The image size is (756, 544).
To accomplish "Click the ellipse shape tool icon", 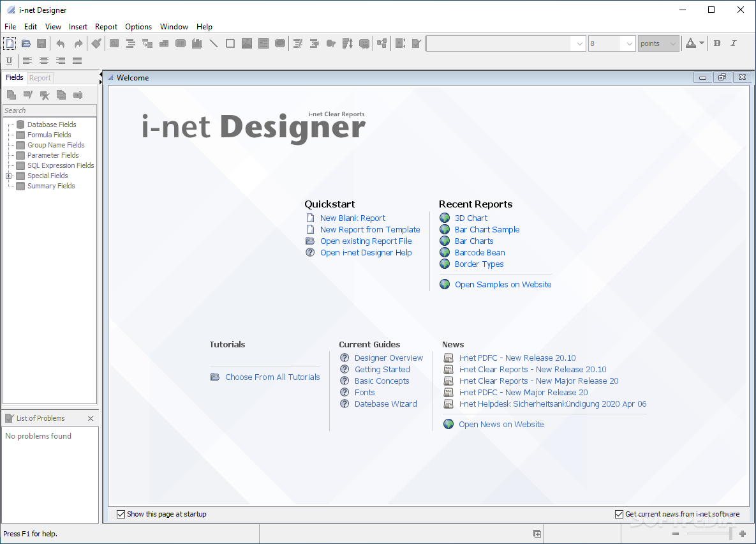I will click(x=279, y=43).
